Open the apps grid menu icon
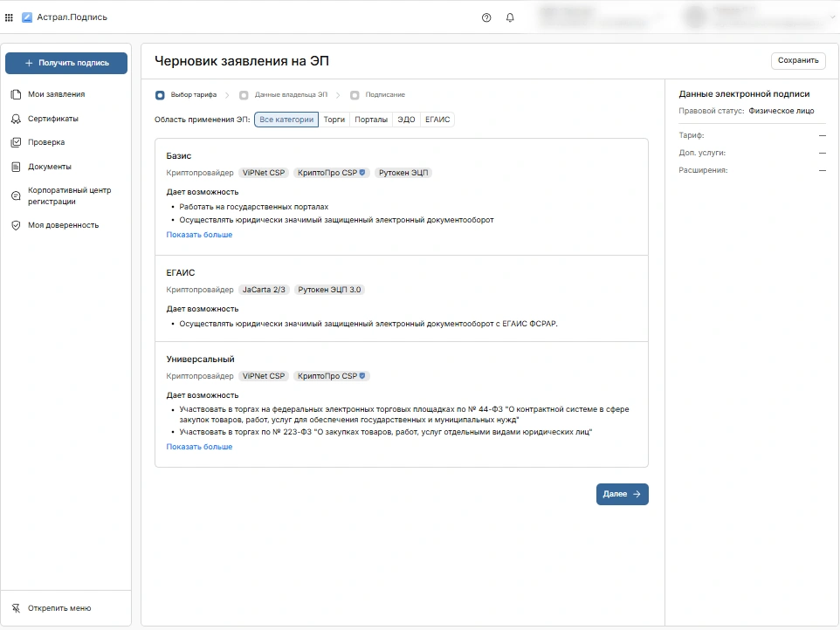The height and width of the screenshot is (630, 840). [x=10, y=17]
